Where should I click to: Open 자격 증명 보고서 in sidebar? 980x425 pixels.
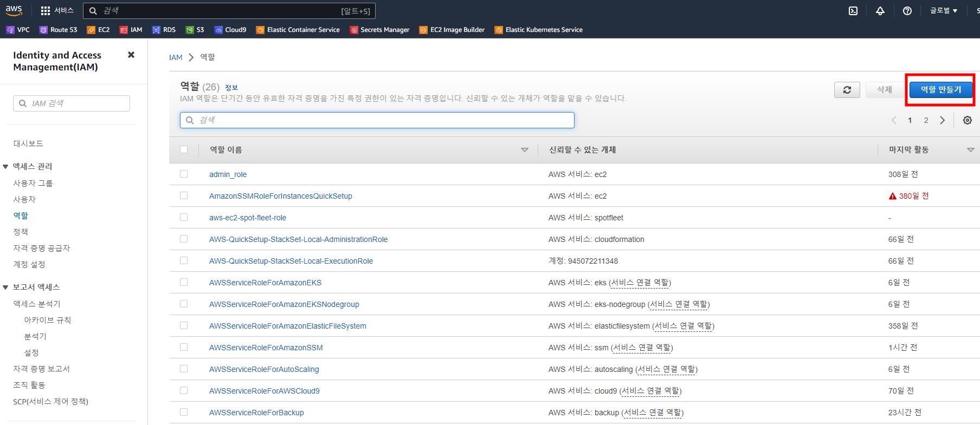(42, 369)
